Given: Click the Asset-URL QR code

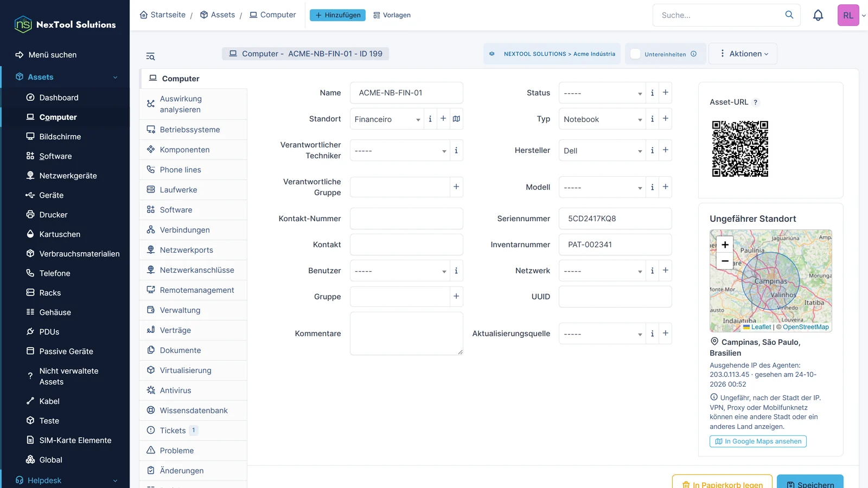Looking at the screenshot, I should coord(740,149).
